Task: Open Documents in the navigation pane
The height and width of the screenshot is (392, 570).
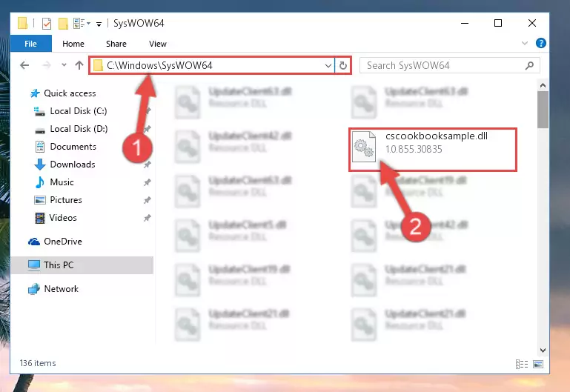Action: click(73, 147)
